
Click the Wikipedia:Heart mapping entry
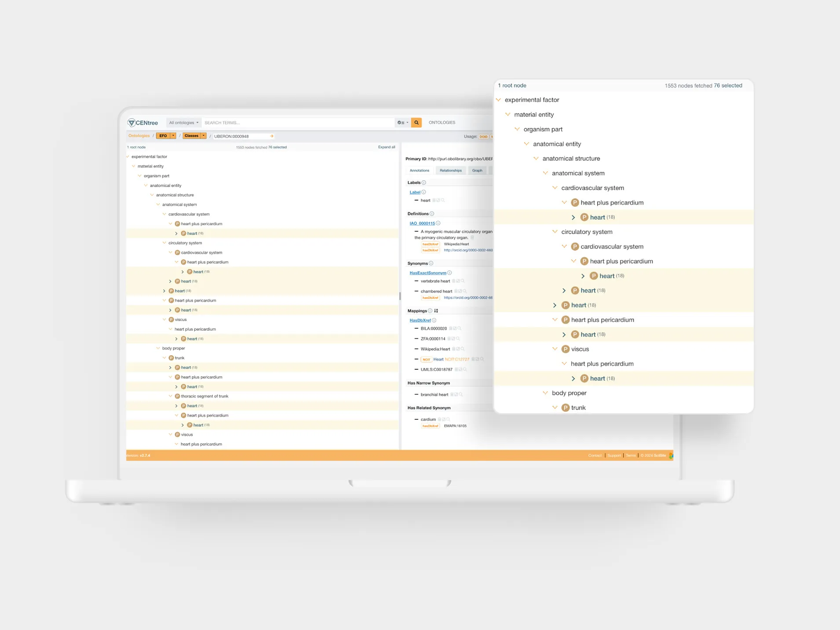(435, 349)
